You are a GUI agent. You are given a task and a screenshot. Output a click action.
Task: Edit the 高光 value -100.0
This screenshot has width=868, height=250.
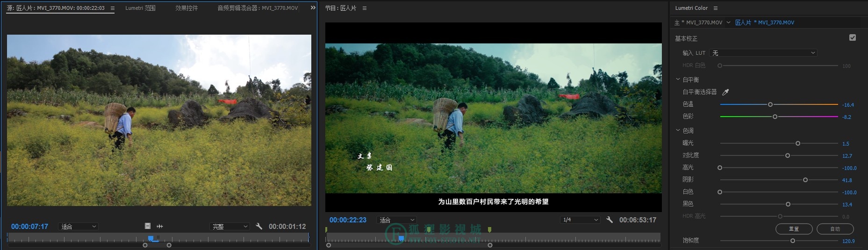pyautogui.click(x=849, y=168)
